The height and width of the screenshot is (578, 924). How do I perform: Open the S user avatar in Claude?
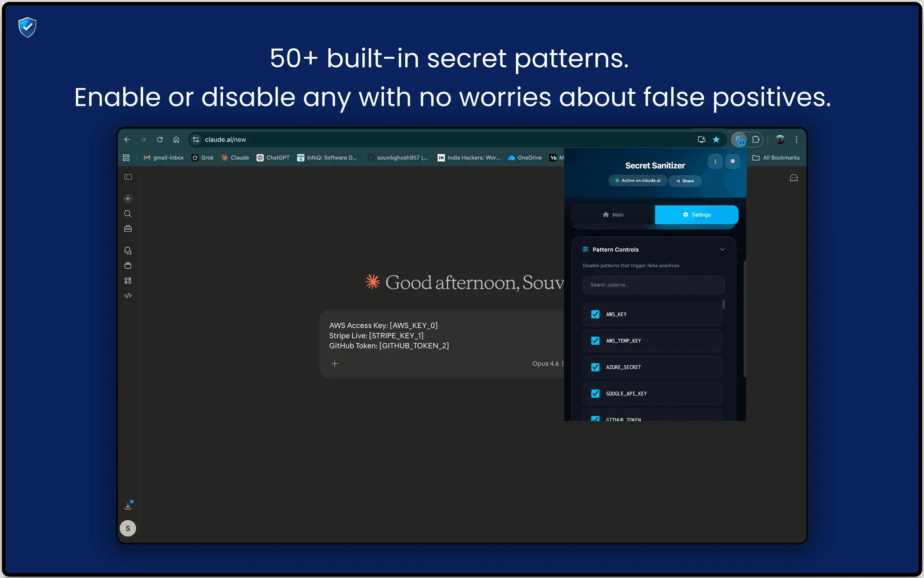click(128, 528)
